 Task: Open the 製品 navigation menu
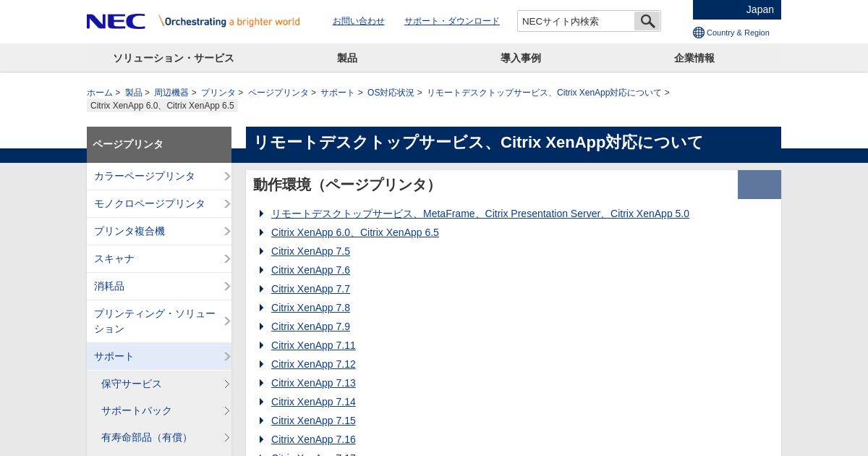(347, 58)
